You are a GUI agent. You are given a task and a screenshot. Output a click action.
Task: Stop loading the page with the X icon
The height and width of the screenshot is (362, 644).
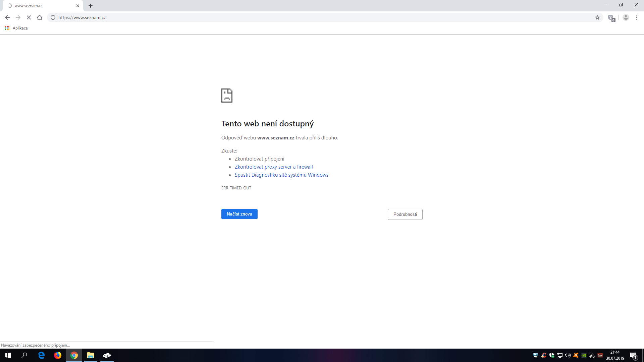pyautogui.click(x=29, y=17)
